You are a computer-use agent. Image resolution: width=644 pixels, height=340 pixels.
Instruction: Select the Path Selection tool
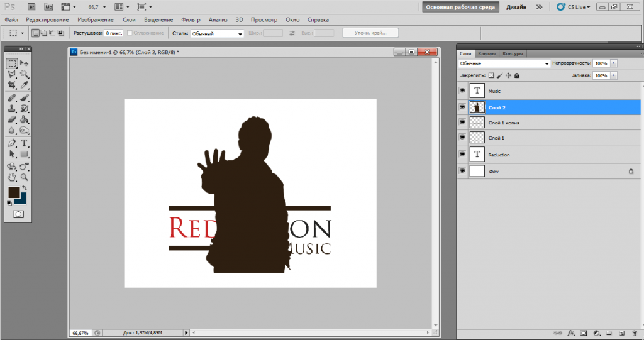pyautogui.click(x=12, y=154)
